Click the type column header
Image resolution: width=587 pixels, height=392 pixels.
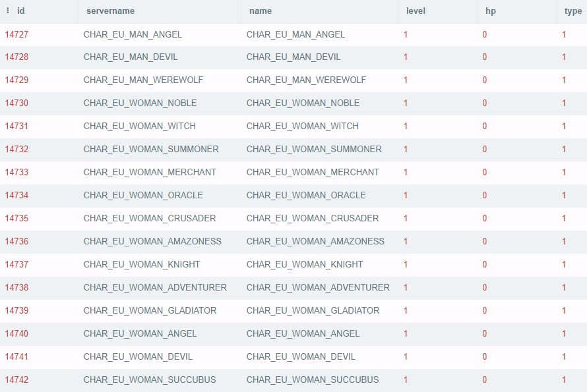(x=572, y=11)
